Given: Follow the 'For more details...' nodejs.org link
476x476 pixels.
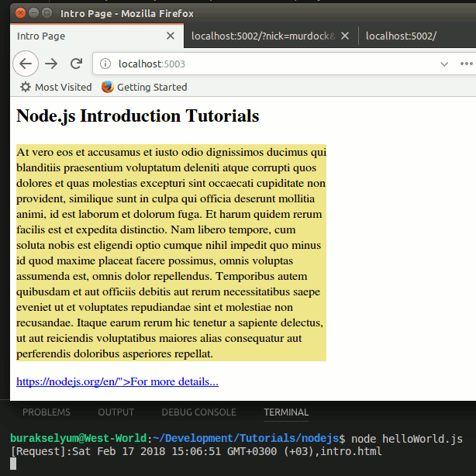Looking at the screenshot, I should pyautogui.click(x=117, y=381).
